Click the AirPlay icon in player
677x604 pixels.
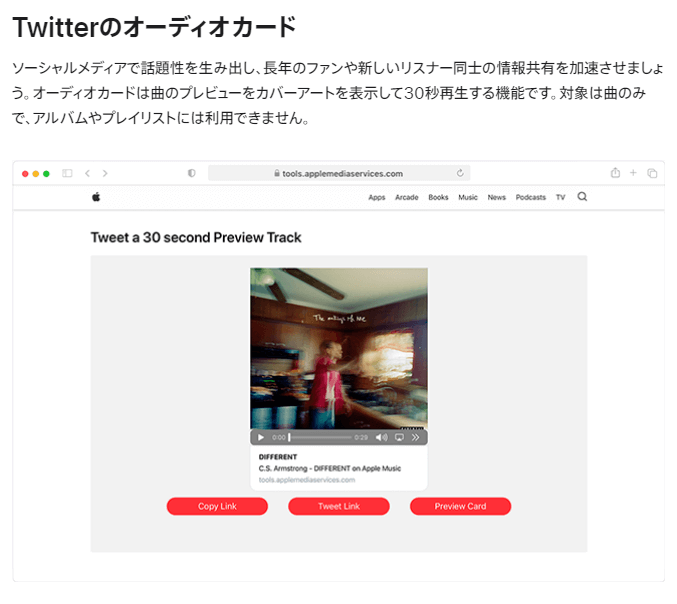[399, 437]
